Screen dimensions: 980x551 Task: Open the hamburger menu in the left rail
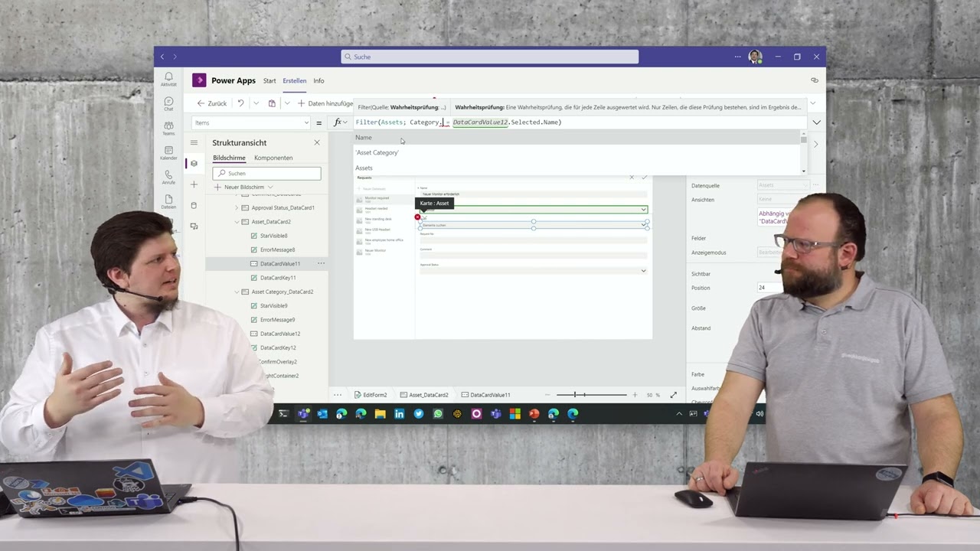[194, 143]
